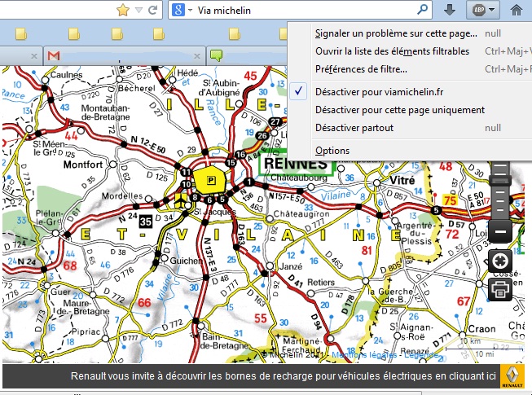Click the Mordelles town label
Viewport: 532px width, 395px height.
[x=122, y=196]
